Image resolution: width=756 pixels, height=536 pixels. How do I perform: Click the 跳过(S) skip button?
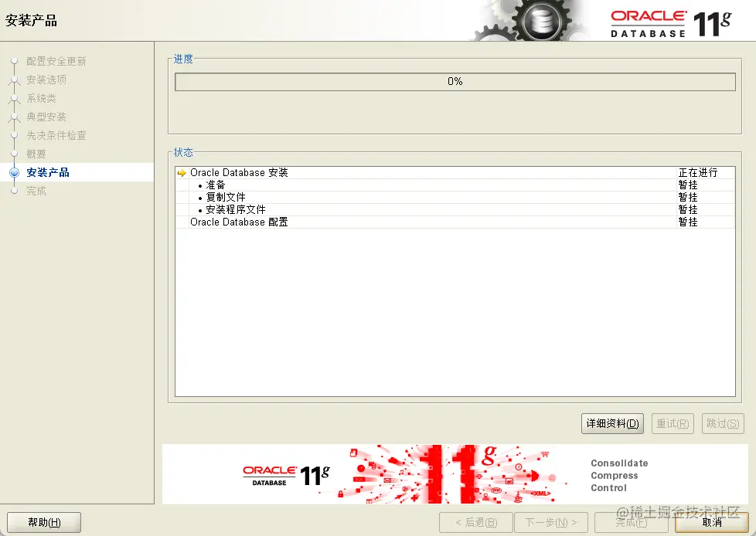coord(723,423)
